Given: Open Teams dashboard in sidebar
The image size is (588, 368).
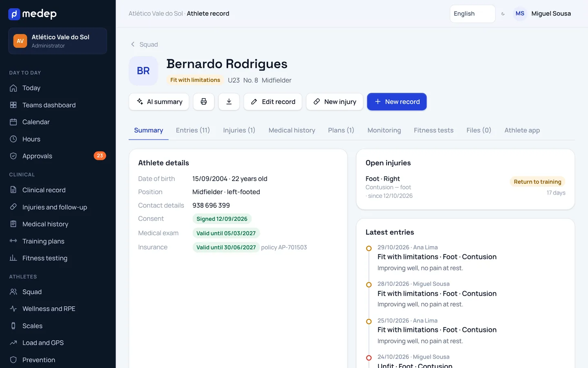Looking at the screenshot, I should pyautogui.click(x=58, y=105).
